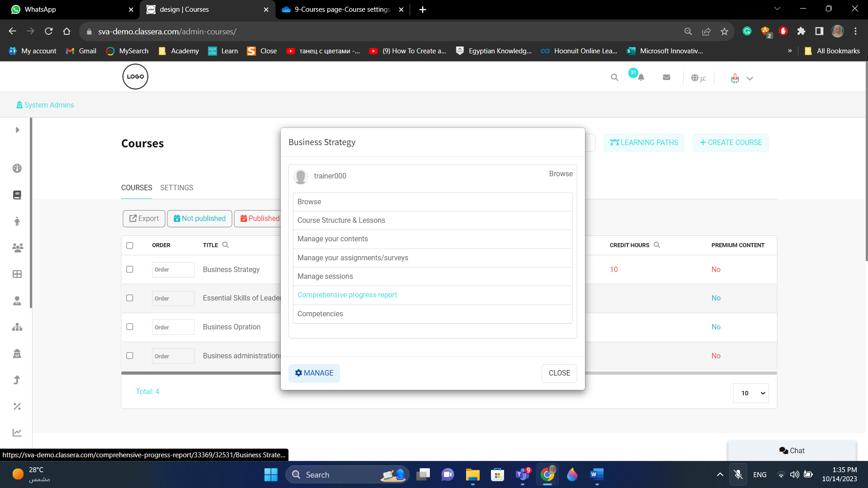The height and width of the screenshot is (488, 868).
Task: Open Comprehensive progress report
Action: point(347,295)
